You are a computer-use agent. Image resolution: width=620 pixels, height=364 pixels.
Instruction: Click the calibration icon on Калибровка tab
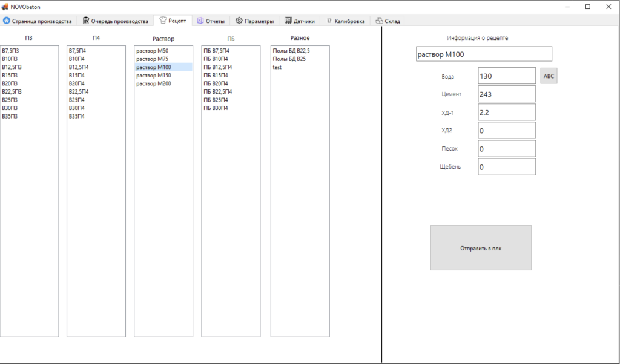[x=329, y=21]
